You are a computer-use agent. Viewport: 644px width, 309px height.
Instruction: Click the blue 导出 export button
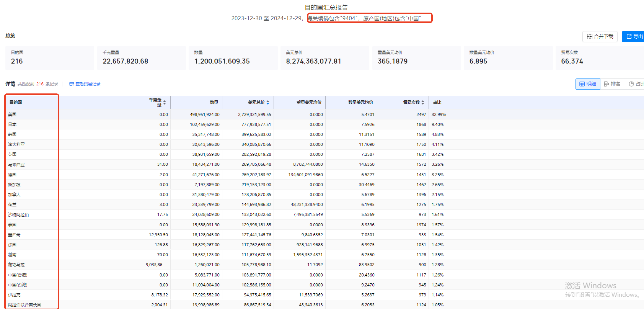click(x=634, y=36)
